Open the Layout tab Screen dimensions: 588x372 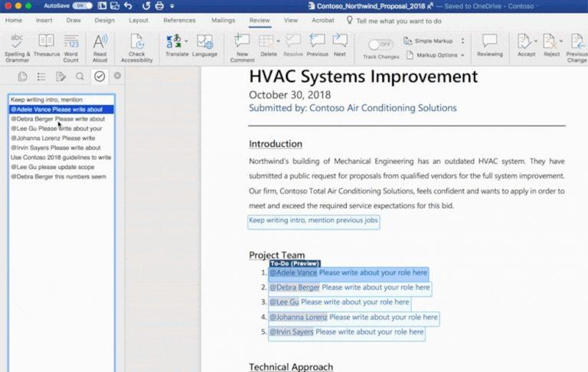tap(139, 20)
